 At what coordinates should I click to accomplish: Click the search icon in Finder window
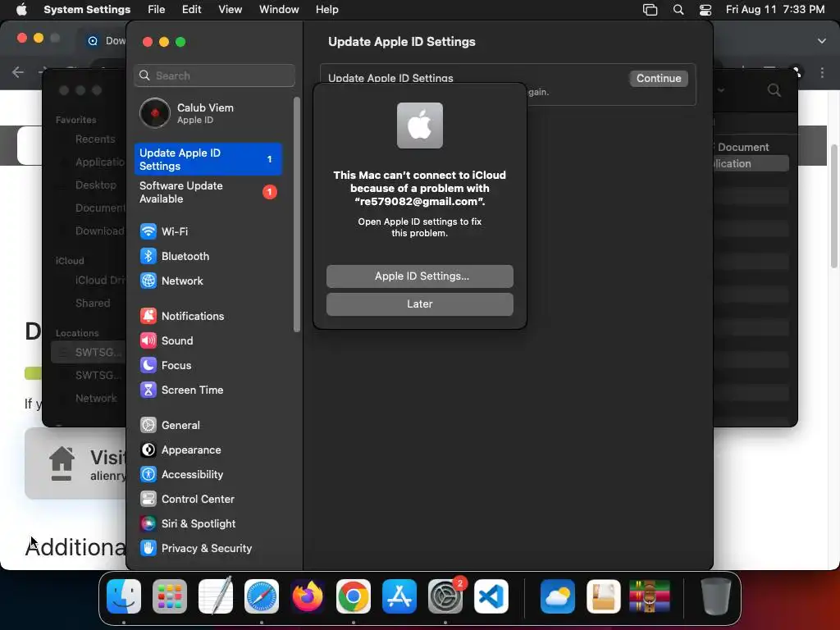tap(774, 90)
